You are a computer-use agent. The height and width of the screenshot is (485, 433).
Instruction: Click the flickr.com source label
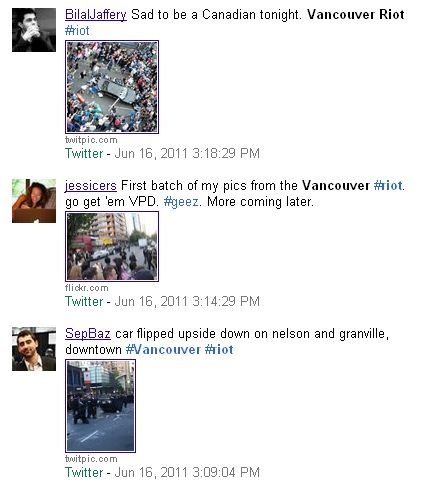tap(87, 288)
